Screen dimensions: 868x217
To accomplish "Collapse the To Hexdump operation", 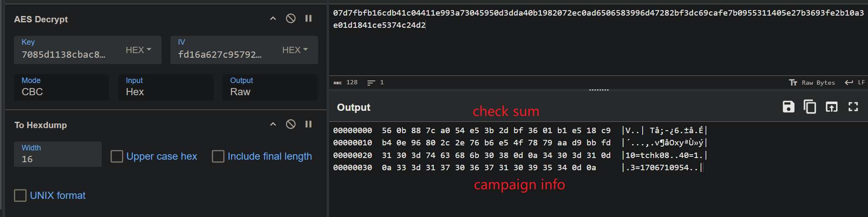I will click(x=273, y=124).
